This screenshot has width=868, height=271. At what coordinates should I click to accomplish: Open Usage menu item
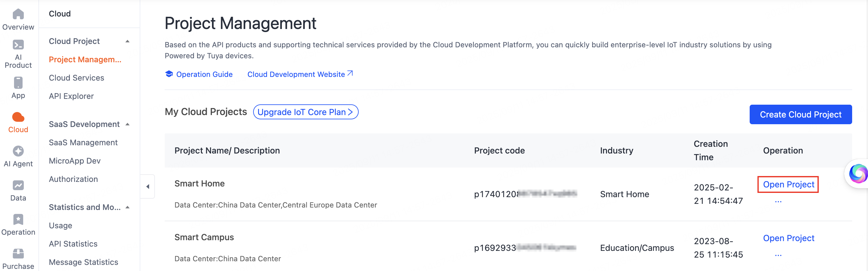[60, 226]
